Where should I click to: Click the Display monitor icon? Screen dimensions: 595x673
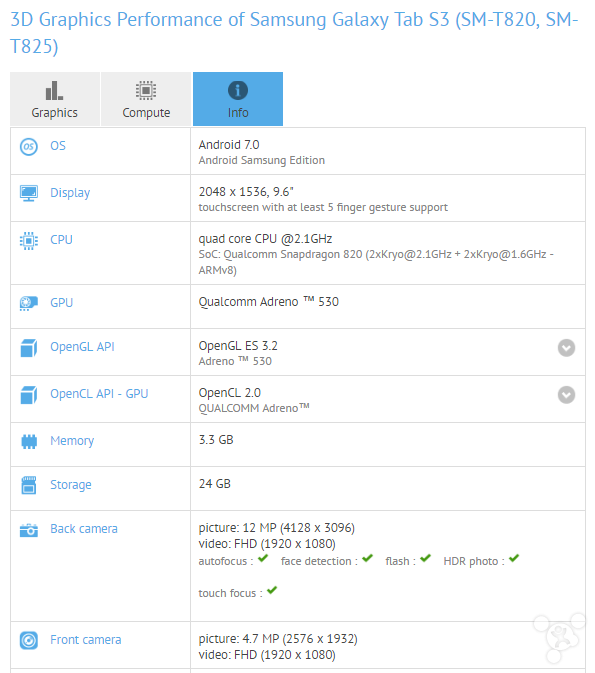pos(29,193)
